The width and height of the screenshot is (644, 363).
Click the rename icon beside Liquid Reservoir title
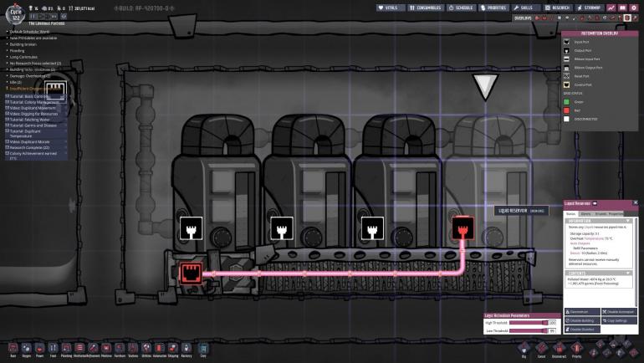(595, 203)
